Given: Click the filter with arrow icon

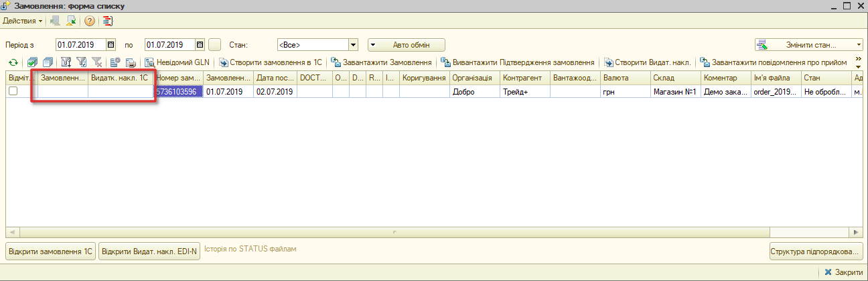Looking at the screenshot, I should tap(66, 62).
